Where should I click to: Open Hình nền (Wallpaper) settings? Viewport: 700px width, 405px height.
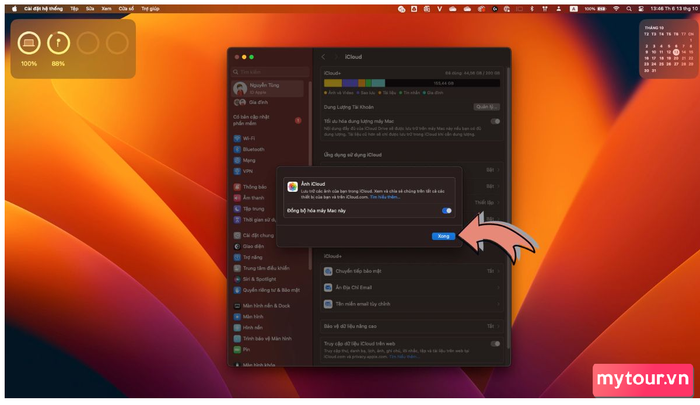pyautogui.click(x=252, y=327)
